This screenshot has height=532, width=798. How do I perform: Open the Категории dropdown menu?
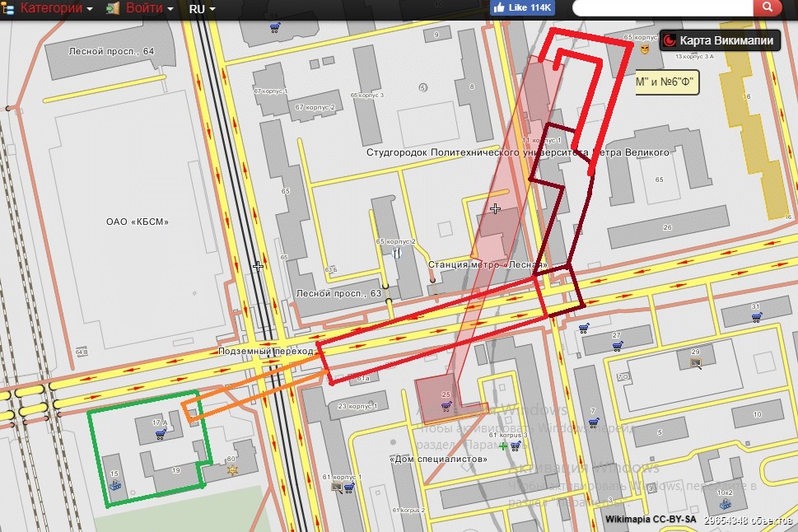(x=56, y=8)
